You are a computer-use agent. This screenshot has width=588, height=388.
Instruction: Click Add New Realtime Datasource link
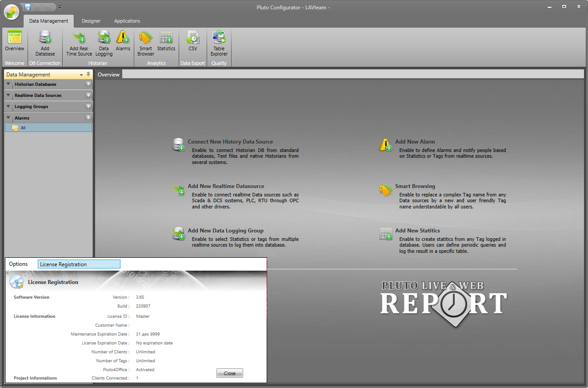[226, 186]
